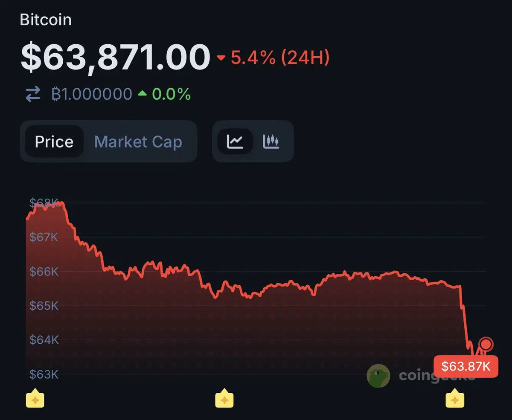Screen dimensions: 512x420
Task: Switch to the line chart view icon
Action: pyautogui.click(x=235, y=142)
